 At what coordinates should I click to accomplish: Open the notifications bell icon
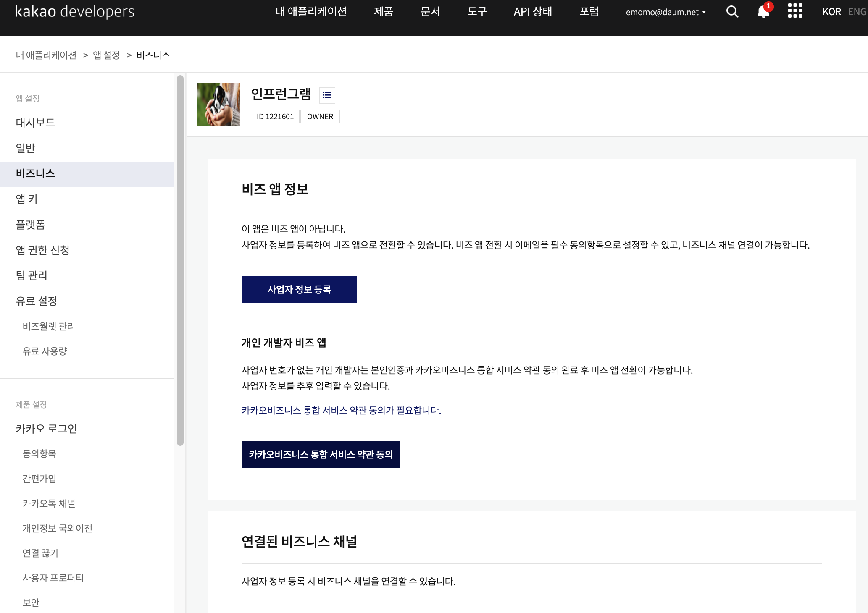(764, 11)
